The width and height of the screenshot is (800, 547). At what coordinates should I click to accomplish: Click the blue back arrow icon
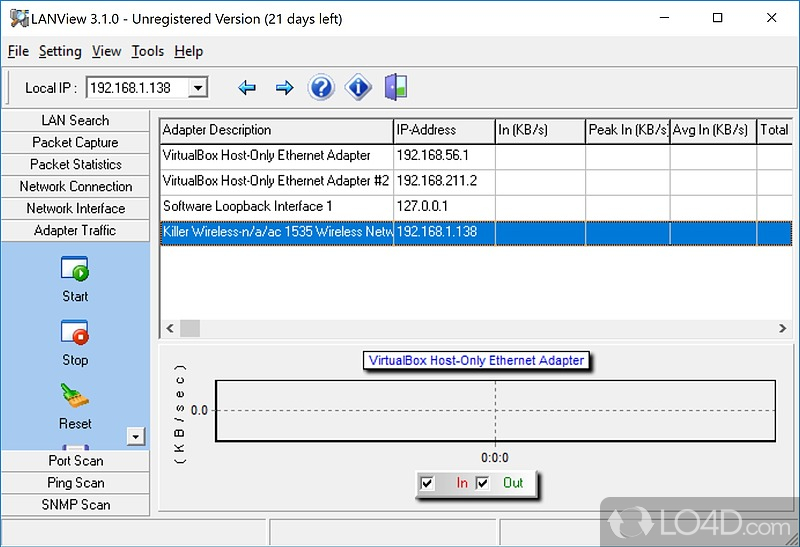[x=247, y=88]
